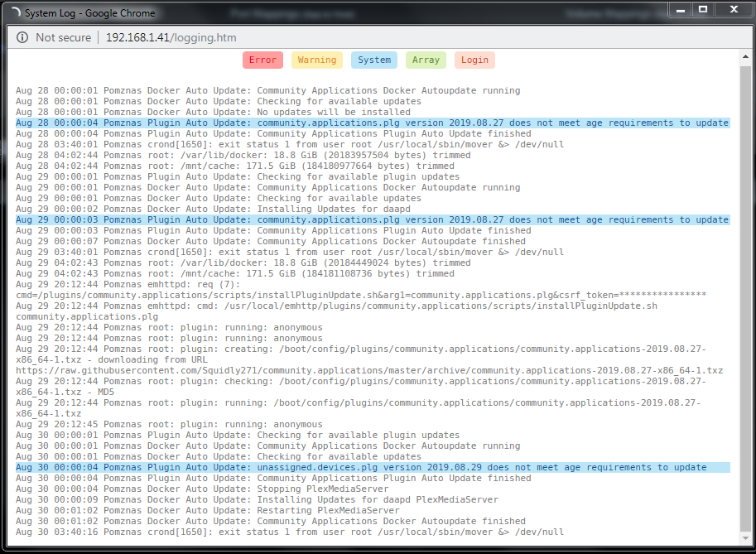Click the Aug 28 /var/lib/docker trimmed line
Screen dimensions: 756x554
point(243,155)
